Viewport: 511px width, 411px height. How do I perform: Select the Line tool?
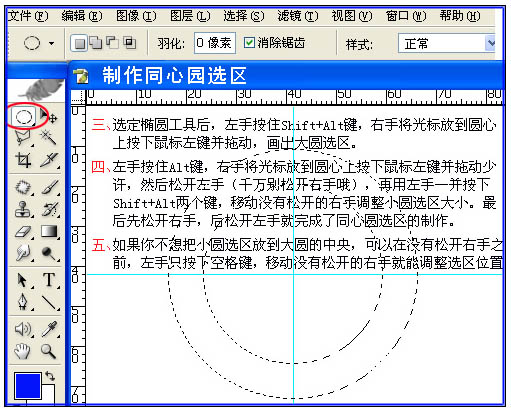coord(49,302)
